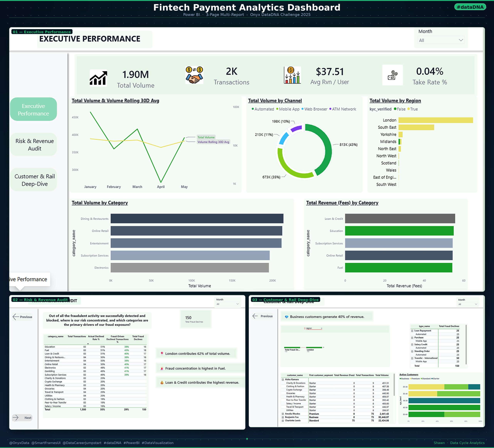Screen dimensions: 494x448
Task: Click the #dataDNA badge in header
Action: pyautogui.click(x=470, y=7)
